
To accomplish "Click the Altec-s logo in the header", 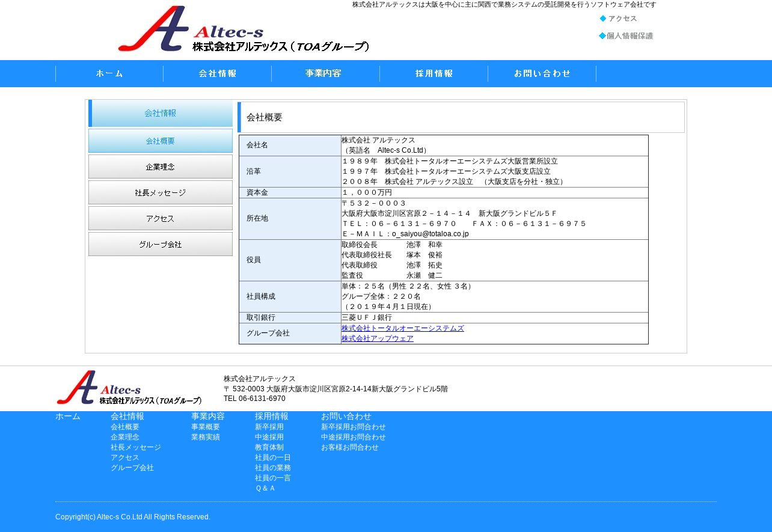I will (244, 29).
